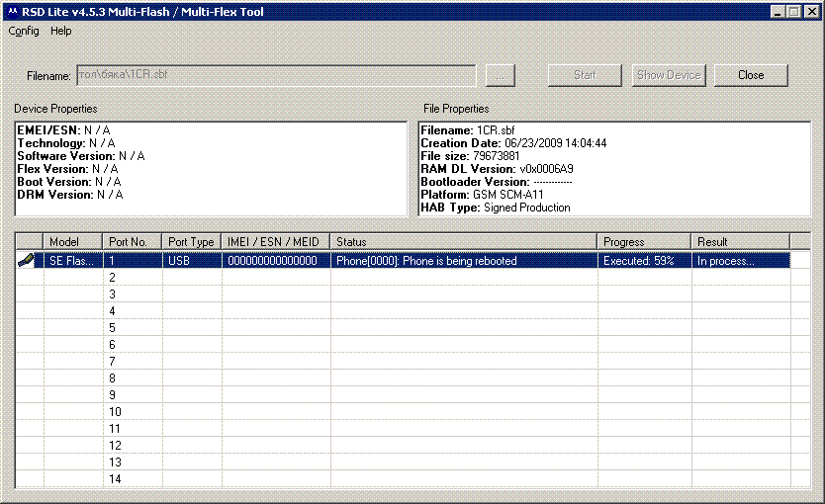Click the Boot Version device property line
This screenshot has height=504, width=825.
(x=69, y=182)
